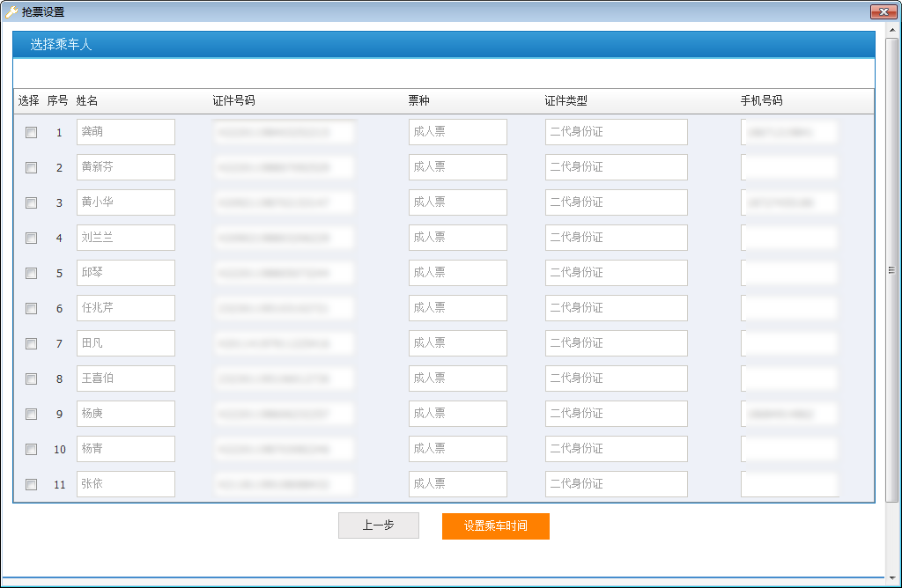Close the 抢票设置 window
Image resolution: width=902 pixels, height=588 pixels.
(x=884, y=11)
